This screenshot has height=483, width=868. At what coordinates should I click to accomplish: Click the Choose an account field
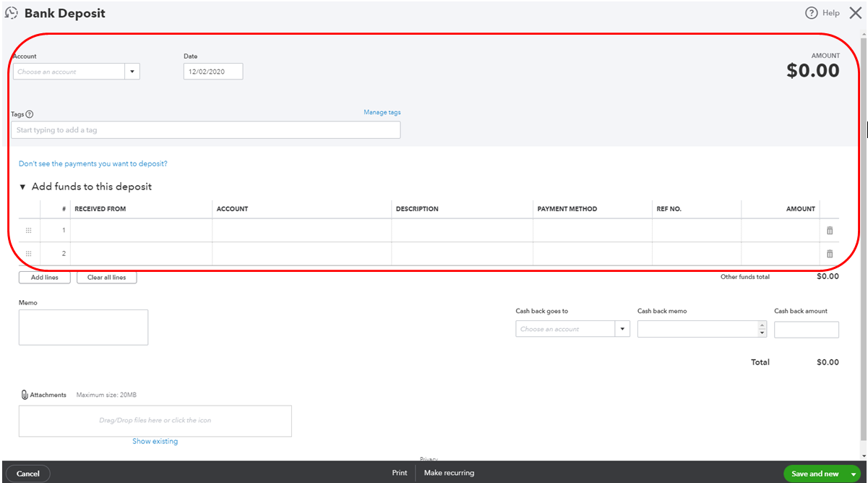click(69, 72)
